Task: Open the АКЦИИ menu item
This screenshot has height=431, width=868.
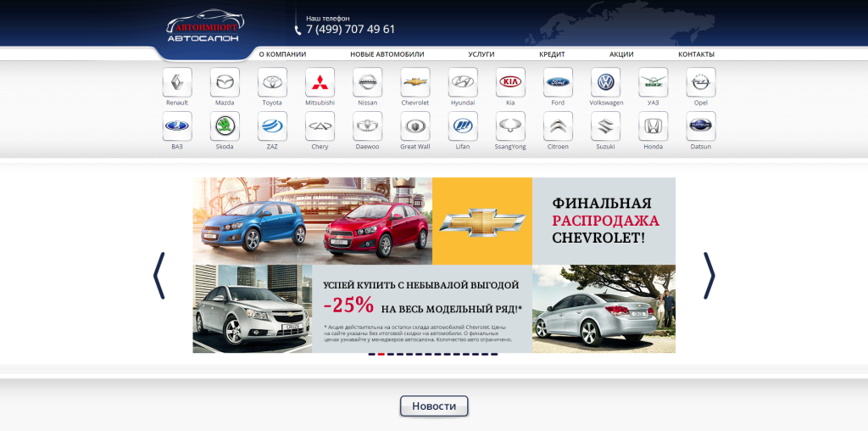Action: (x=621, y=54)
